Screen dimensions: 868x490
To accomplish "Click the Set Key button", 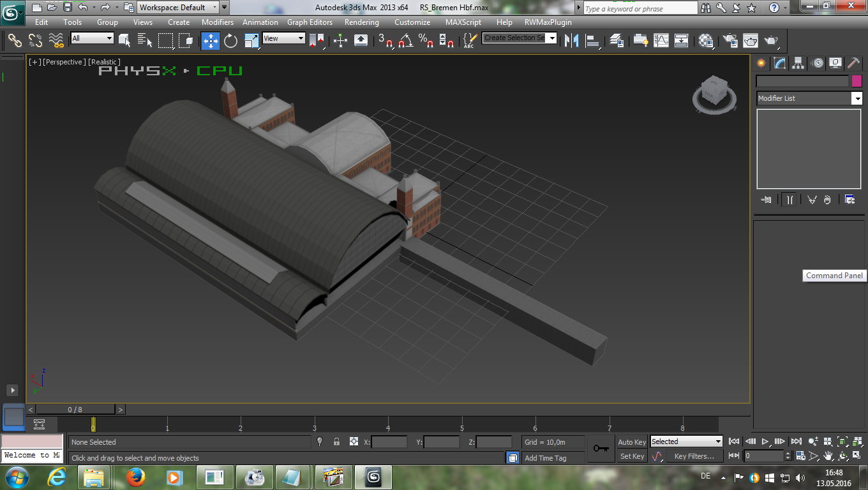I will (632, 456).
